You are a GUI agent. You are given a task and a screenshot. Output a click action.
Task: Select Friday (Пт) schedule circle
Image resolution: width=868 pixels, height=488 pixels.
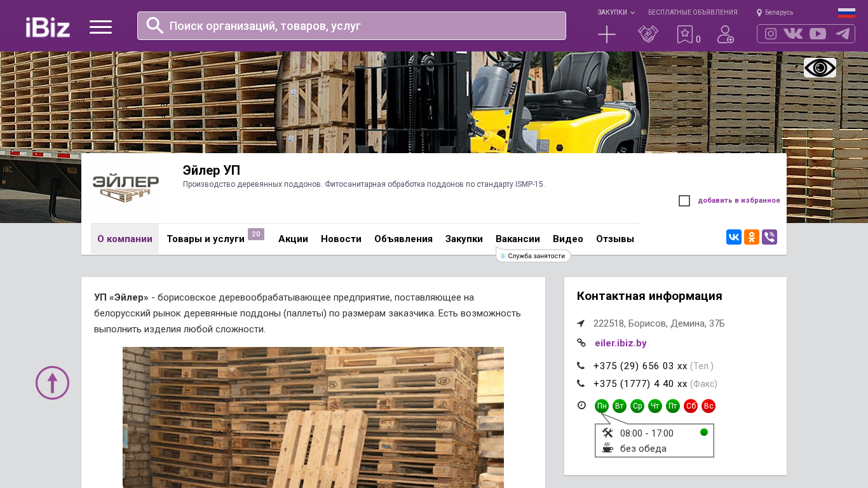click(673, 406)
